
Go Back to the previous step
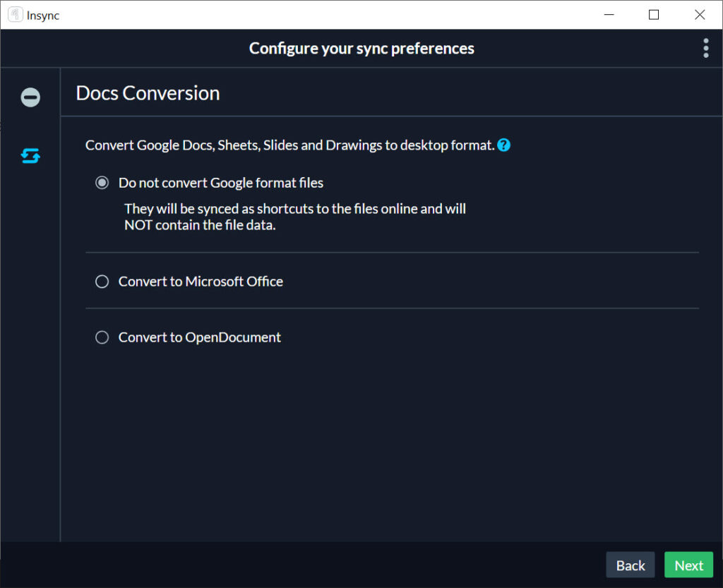(631, 565)
